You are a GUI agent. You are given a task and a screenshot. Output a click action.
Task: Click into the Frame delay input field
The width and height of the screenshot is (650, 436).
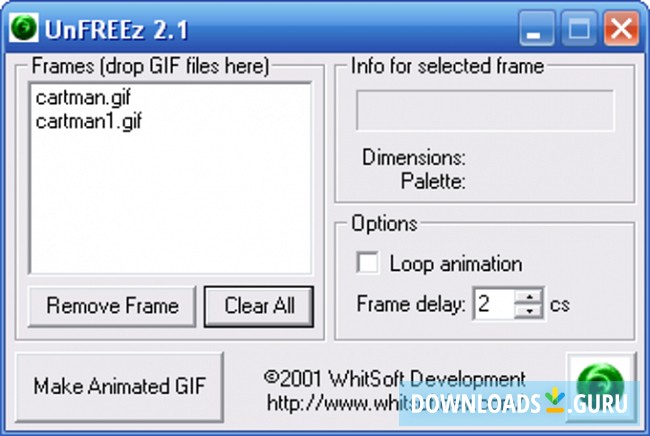[495, 304]
